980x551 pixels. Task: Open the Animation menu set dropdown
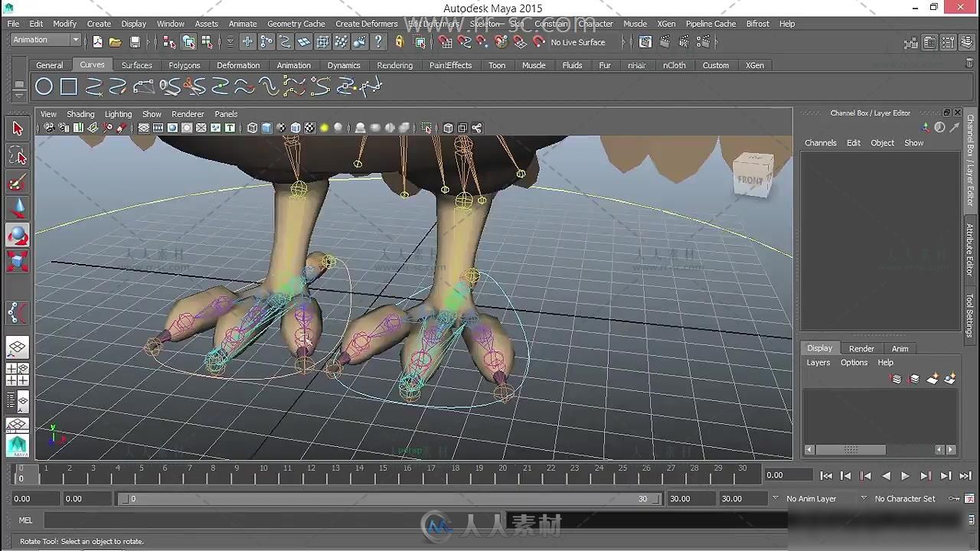pos(46,40)
